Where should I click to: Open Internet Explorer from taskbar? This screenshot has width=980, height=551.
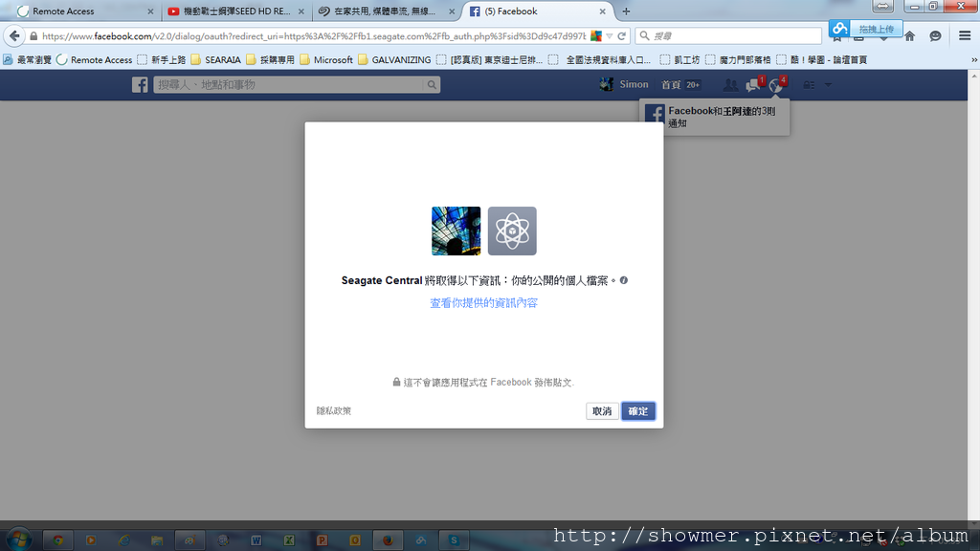pyautogui.click(x=124, y=540)
